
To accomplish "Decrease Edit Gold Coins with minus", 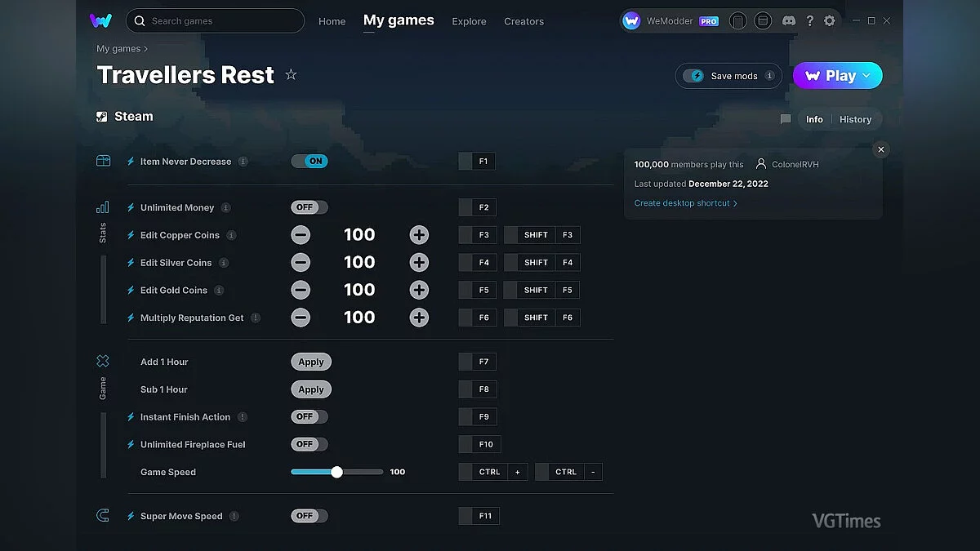I will [x=301, y=290].
